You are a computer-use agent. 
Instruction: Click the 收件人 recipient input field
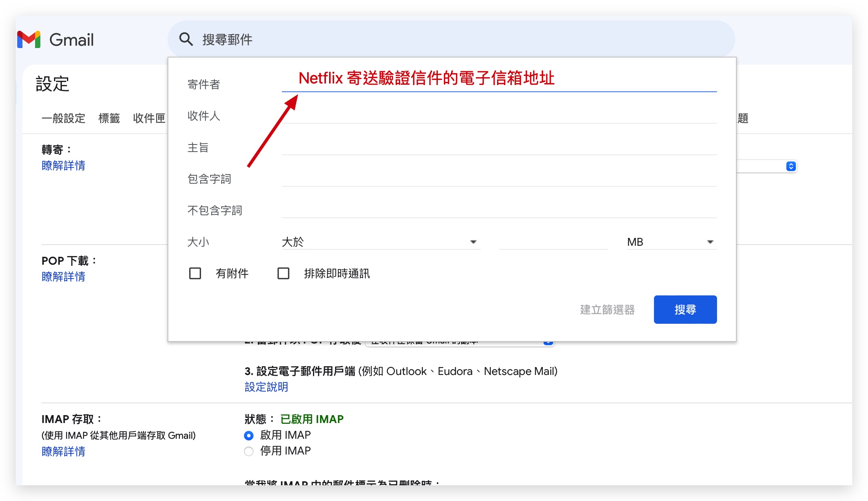[x=499, y=115]
